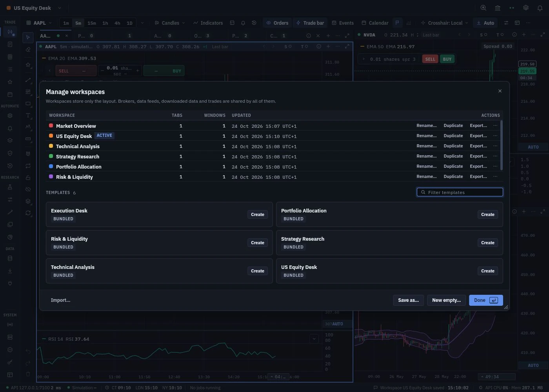The height and width of the screenshot is (392, 549).
Task: Expand more timeframes chevron after 1D
Action: tap(142, 23)
